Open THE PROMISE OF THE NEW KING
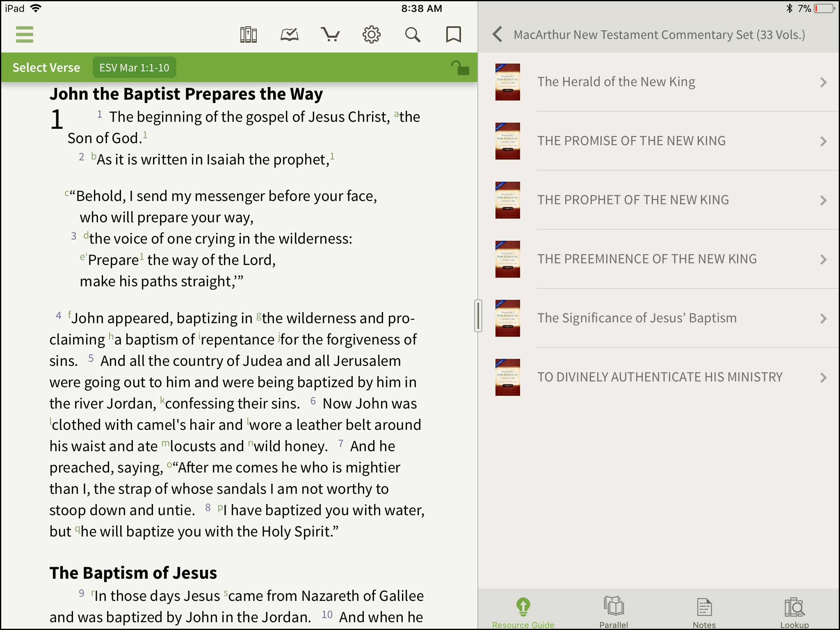840x630 pixels. (659, 141)
